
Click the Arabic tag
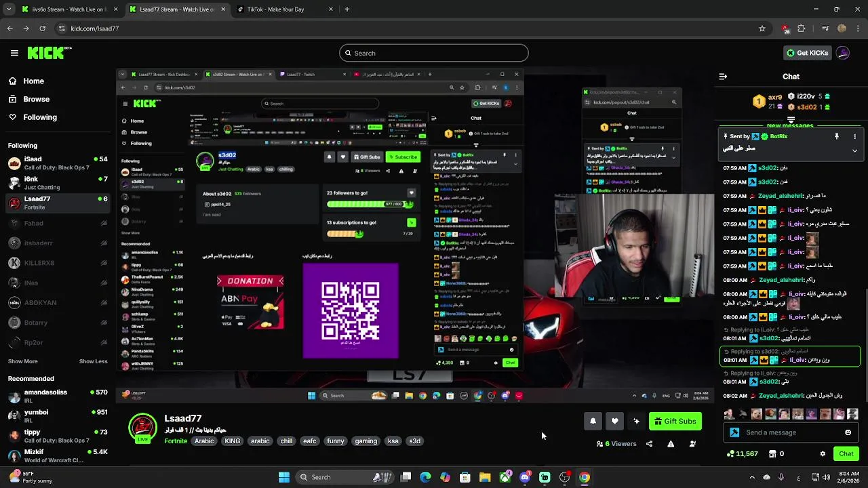(204, 441)
